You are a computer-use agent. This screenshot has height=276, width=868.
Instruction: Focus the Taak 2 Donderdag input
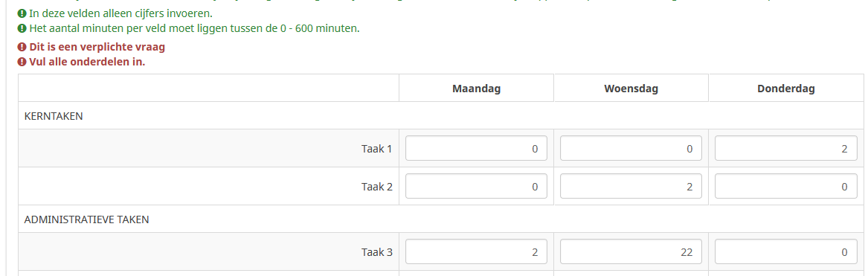pyautogui.click(x=786, y=186)
